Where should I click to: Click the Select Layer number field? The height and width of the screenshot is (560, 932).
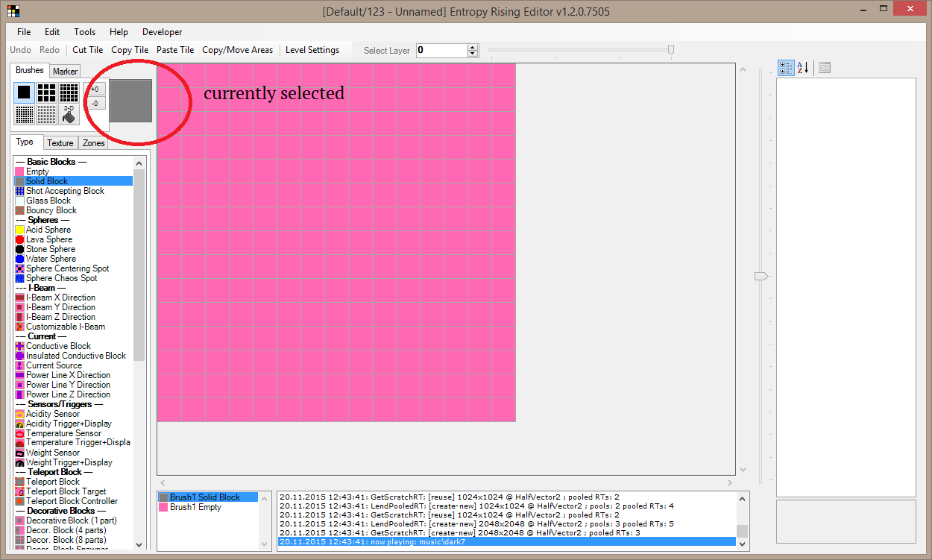(x=442, y=51)
